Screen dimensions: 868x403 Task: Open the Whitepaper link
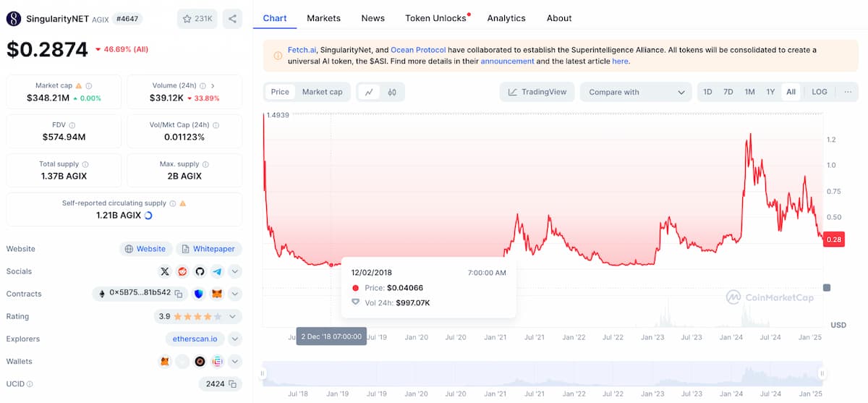click(x=209, y=249)
